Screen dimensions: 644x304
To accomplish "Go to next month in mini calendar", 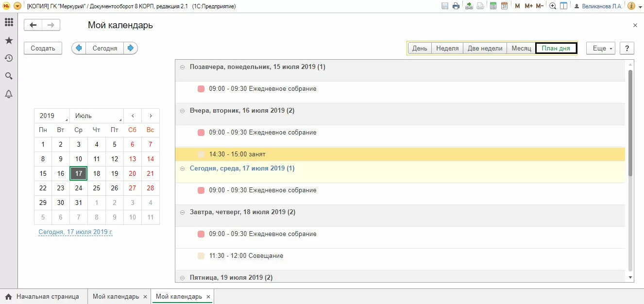I will tap(151, 116).
